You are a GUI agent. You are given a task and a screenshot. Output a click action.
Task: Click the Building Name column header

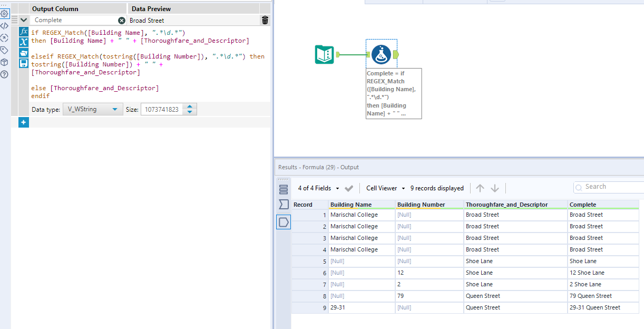click(351, 205)
